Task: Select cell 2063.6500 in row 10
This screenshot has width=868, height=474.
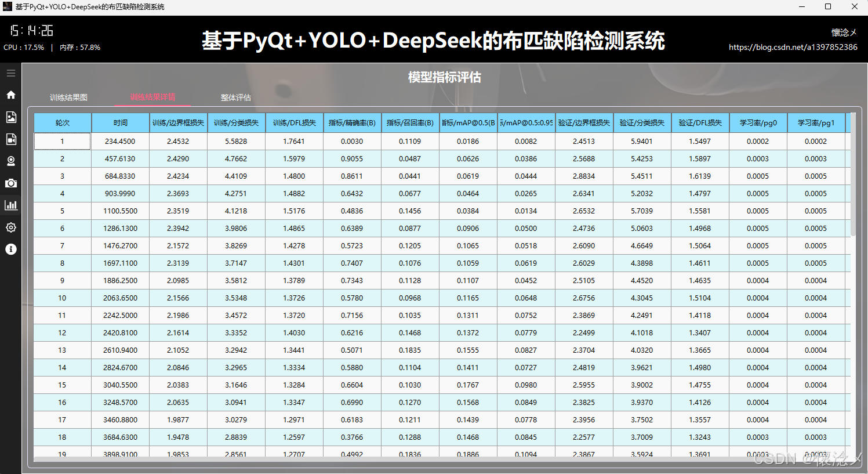Action: (121, 298)
